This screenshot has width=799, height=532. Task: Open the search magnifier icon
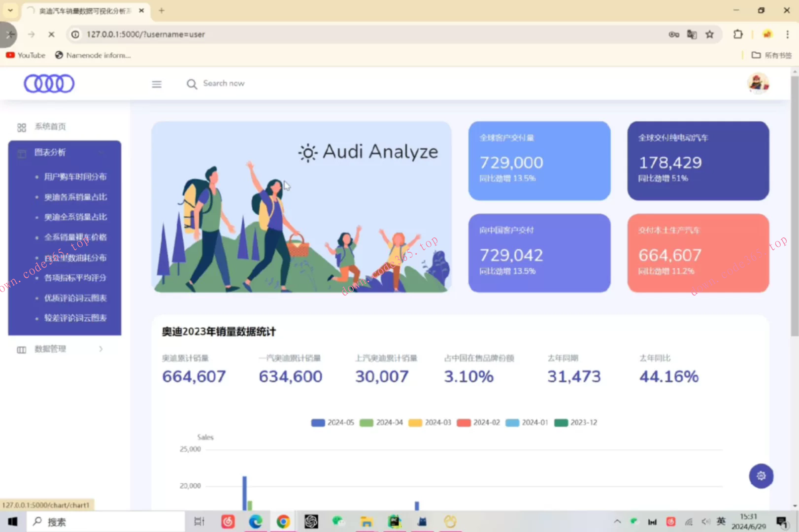pos(192,84)
